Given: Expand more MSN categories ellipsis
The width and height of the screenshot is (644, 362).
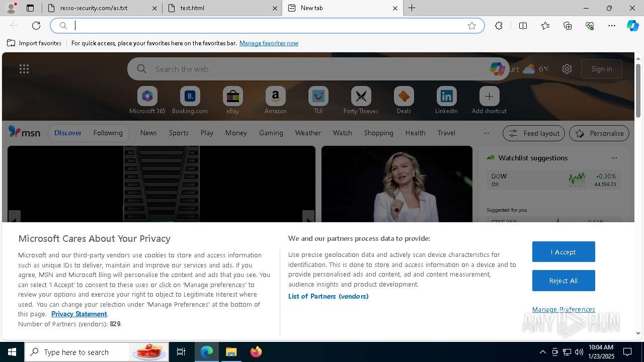Looking at the screenshot, I should [x=486, y=133].
